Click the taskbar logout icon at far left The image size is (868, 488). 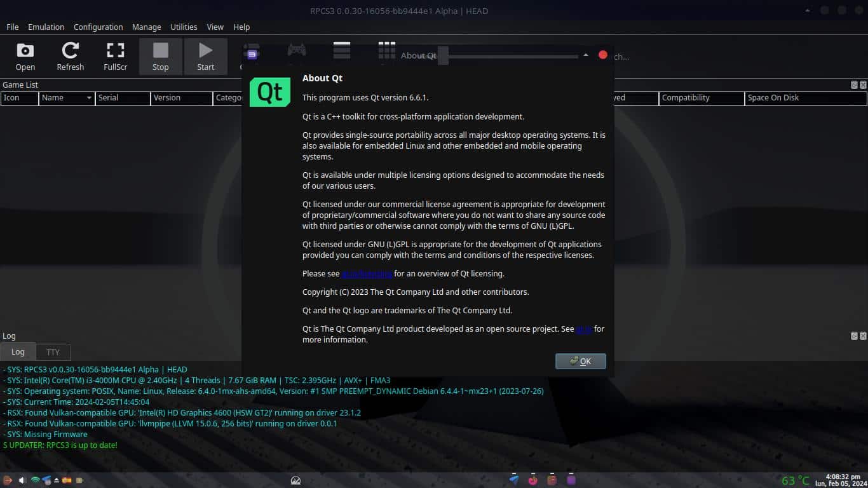tap(8, 480)
